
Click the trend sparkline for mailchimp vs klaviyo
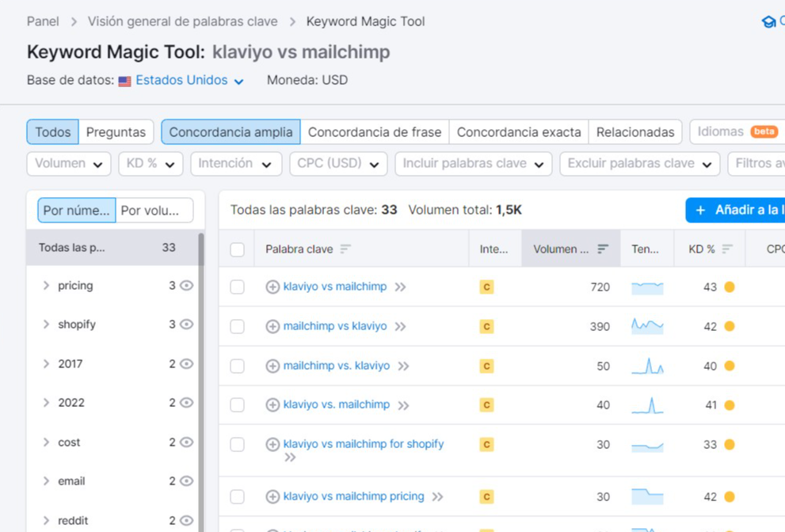[x=647, y=326]
